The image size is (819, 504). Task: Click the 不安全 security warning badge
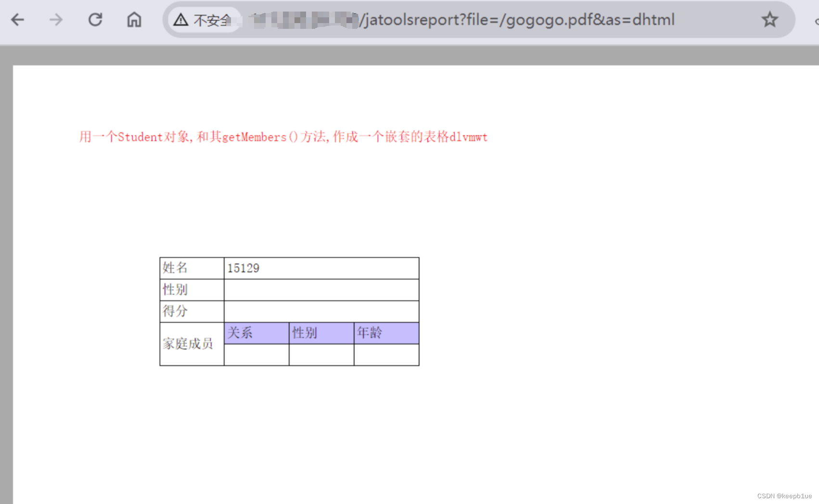205,20
